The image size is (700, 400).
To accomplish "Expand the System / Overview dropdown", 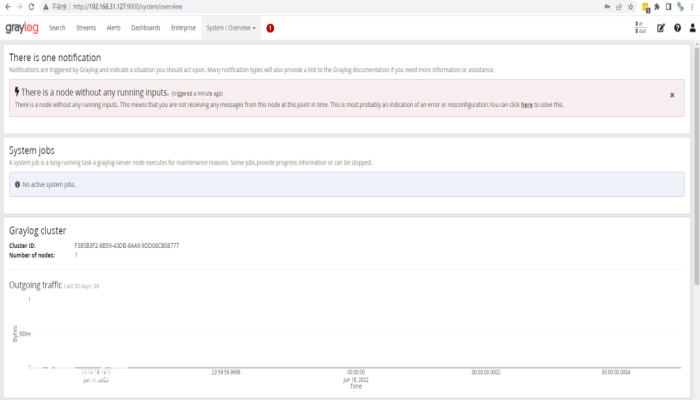I will pos(231,28).
